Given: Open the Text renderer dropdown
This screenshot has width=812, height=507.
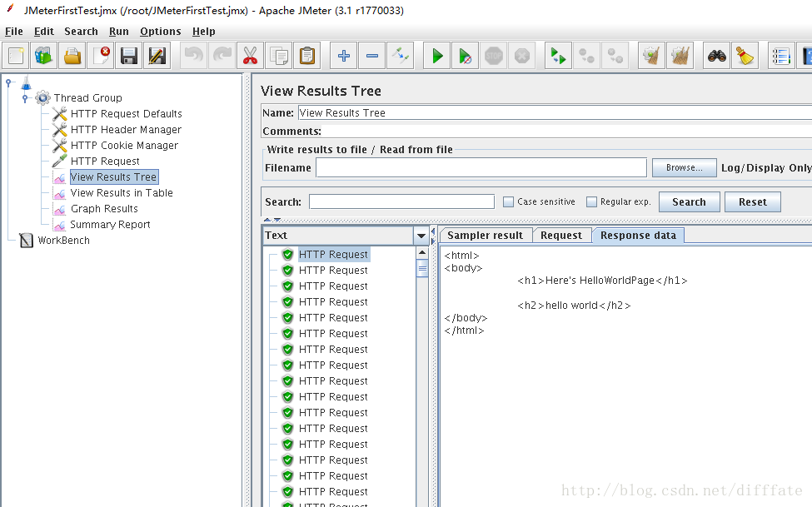Looking at the screenshot, I should pyautogui.click(x=421, y=236).
